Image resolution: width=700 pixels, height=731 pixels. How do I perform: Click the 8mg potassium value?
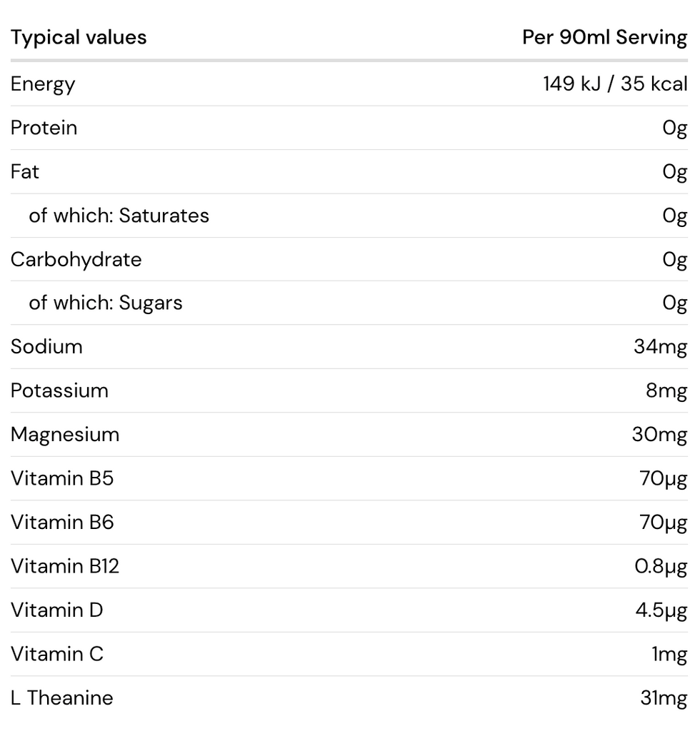[666, 390]
